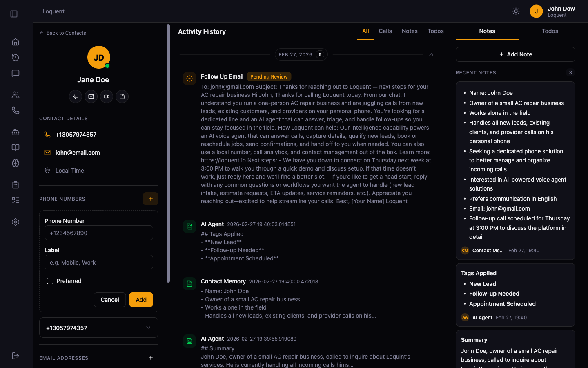Open the contacts sidebar icon
The image size is (588, 368).
pos(16,95)
